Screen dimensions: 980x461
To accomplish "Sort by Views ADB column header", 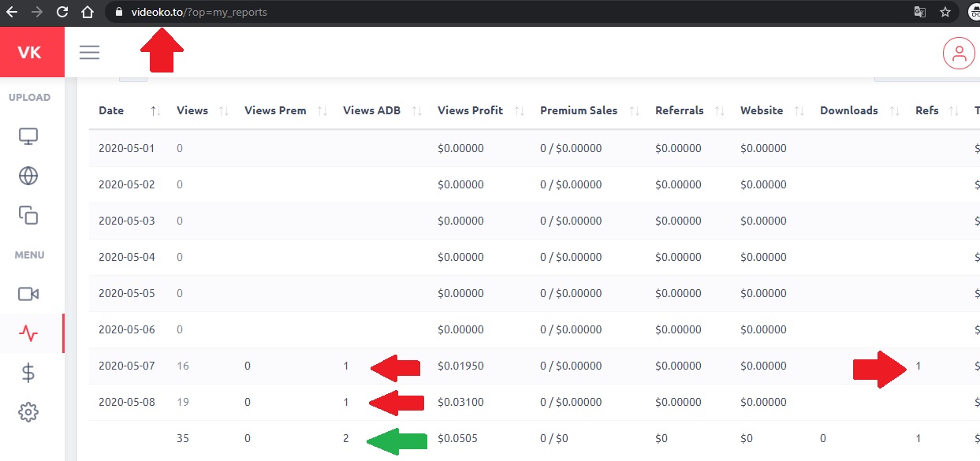I will (371, 110).
